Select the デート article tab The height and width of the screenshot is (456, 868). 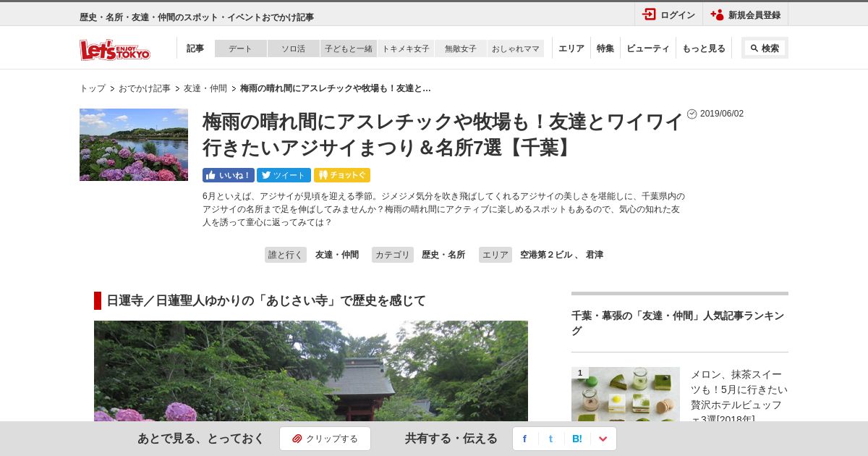(x=241, y=48)
